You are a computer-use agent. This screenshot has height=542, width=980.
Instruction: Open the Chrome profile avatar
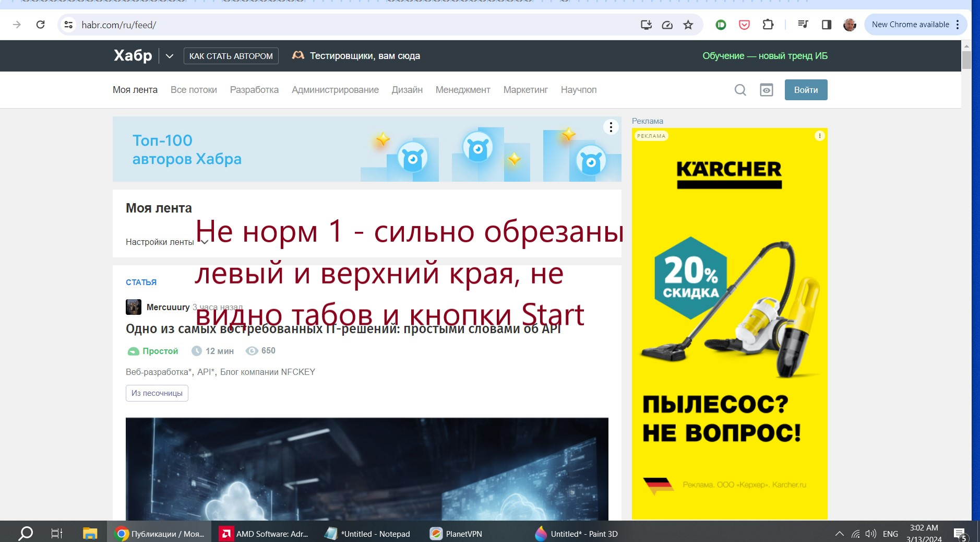[850, 25]
